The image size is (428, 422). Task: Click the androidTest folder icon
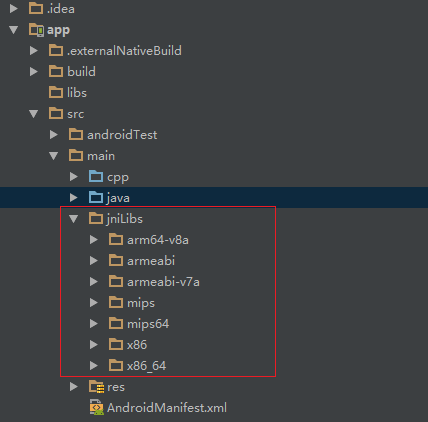click(76, 134)
